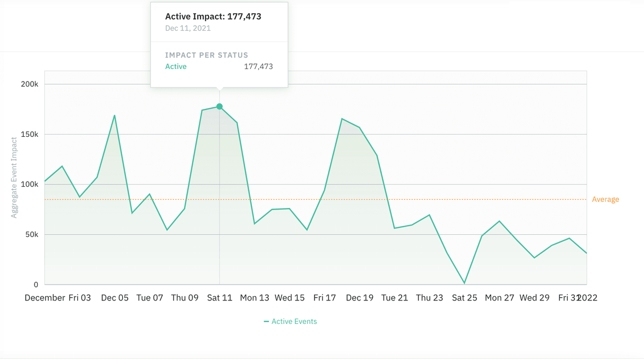Click the Sat 11 axis label
This screenshot has width=644, height=359.
click(220, 297)
